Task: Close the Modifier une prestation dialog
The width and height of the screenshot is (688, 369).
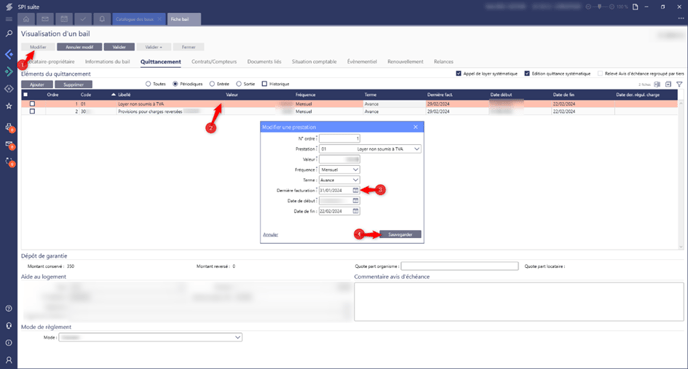Action: [416, 127]
